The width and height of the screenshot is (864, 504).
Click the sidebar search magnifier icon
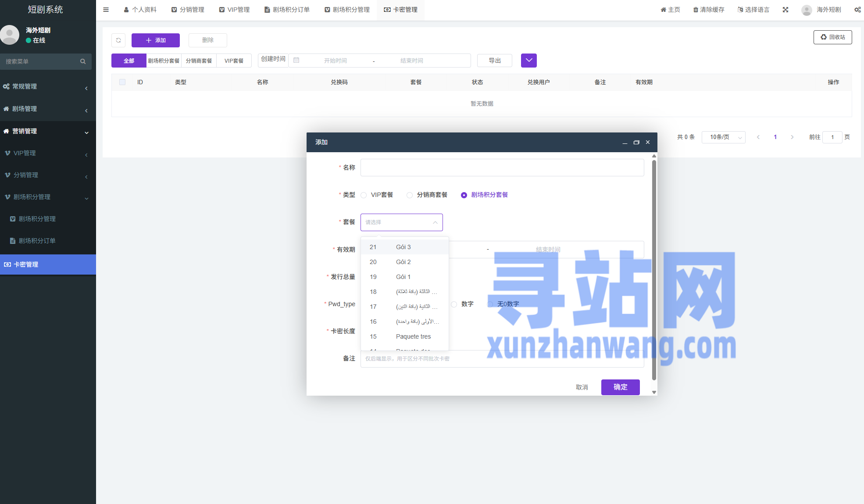click(x=83, y=61)
